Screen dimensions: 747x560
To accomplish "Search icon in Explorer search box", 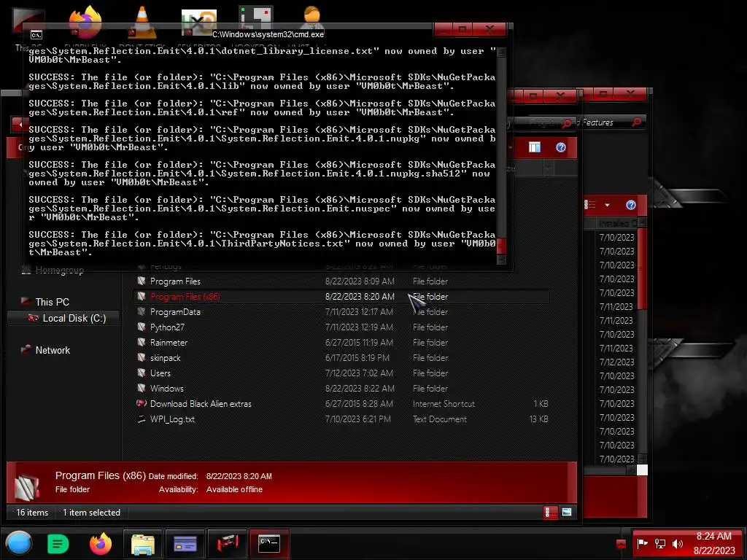I will tap(566, 123).
